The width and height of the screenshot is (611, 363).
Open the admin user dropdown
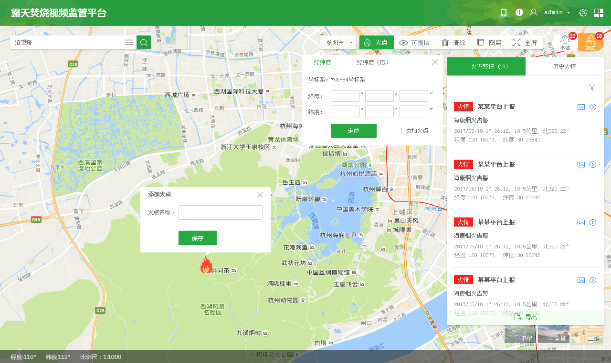[557, 12]
